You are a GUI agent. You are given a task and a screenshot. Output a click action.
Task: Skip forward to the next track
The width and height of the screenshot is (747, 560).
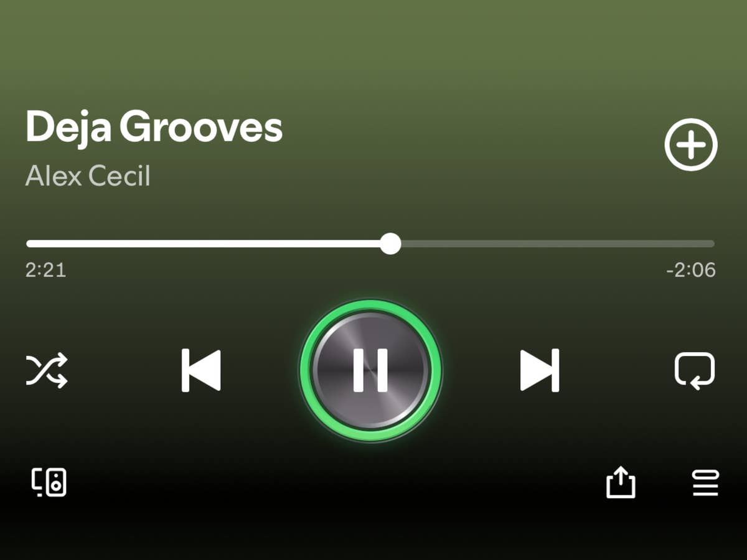pyautogui.click(x=540, y=370)
